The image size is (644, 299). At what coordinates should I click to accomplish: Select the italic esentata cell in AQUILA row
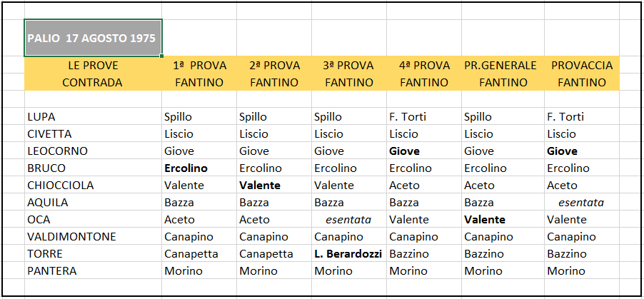(582, 203)
